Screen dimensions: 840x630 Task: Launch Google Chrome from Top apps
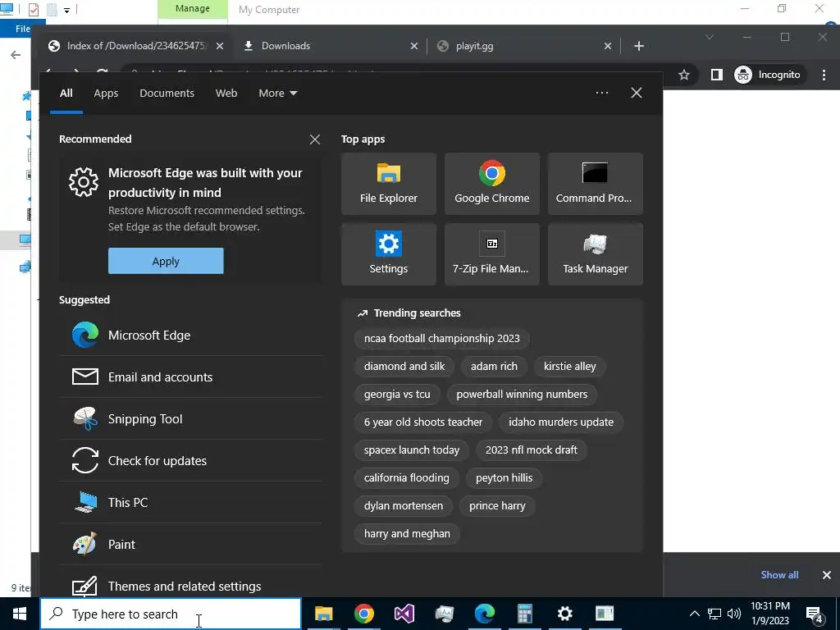click(492, 184)
